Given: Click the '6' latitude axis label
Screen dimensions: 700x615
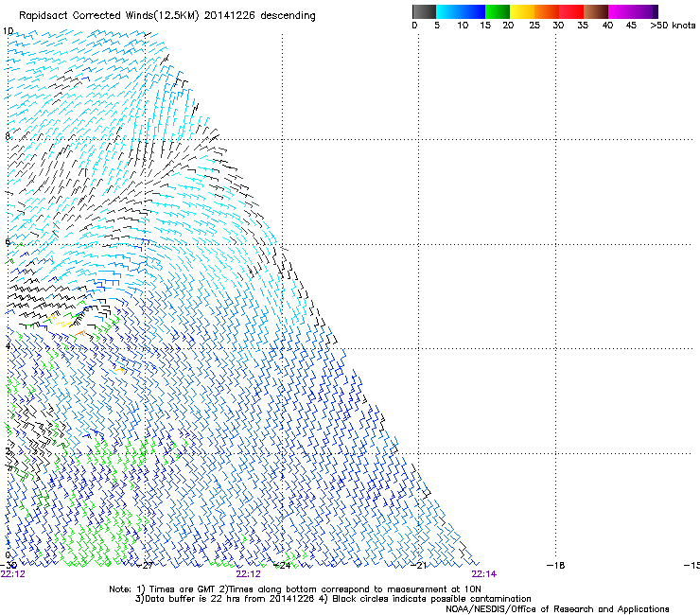Looking at the screenshot, I should coord(8,241).
